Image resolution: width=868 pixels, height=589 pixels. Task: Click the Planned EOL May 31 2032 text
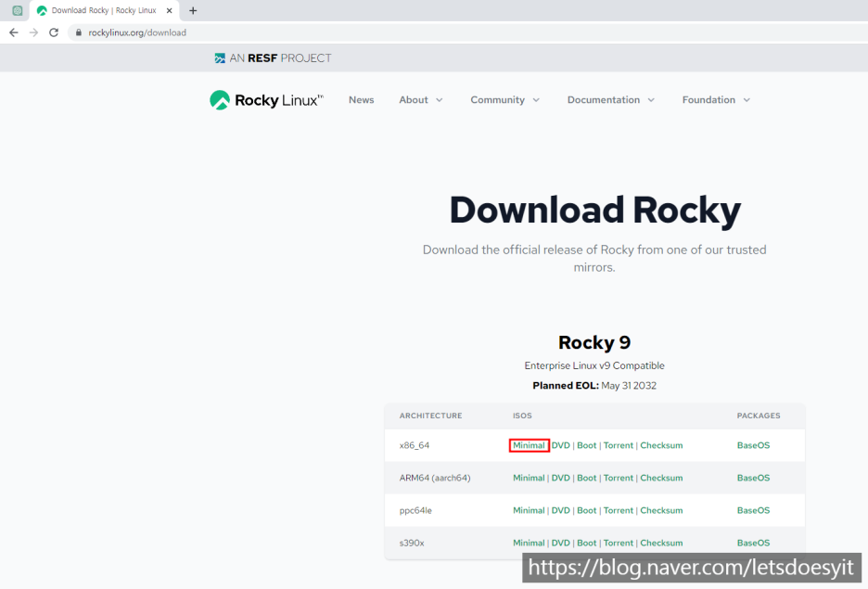tap(594, 386)
